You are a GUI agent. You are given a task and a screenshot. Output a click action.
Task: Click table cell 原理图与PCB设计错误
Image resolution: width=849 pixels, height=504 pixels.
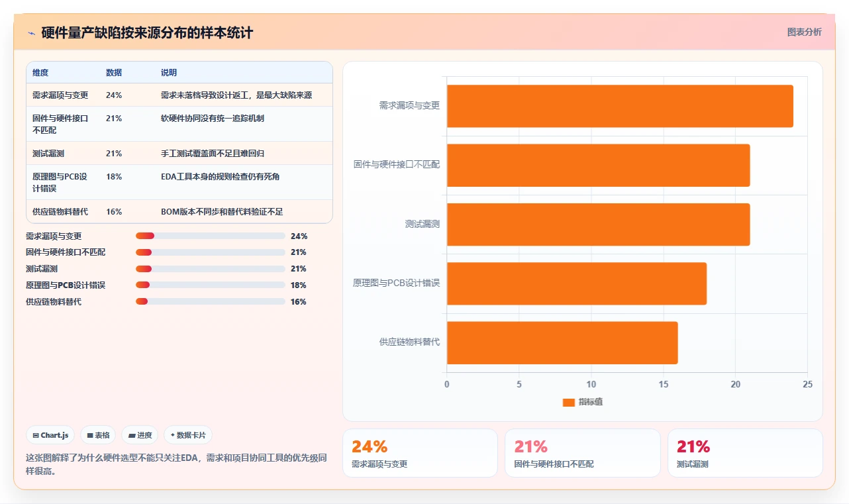60,183
